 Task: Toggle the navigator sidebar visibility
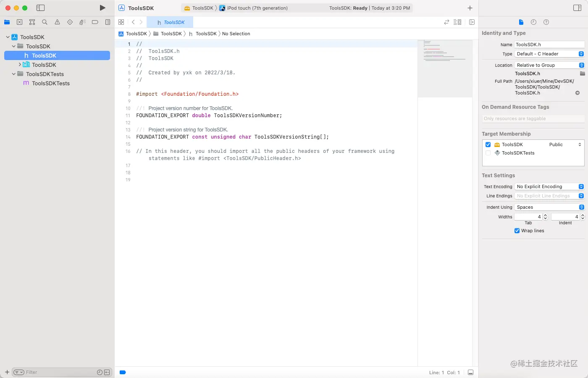tap(41, 8)
